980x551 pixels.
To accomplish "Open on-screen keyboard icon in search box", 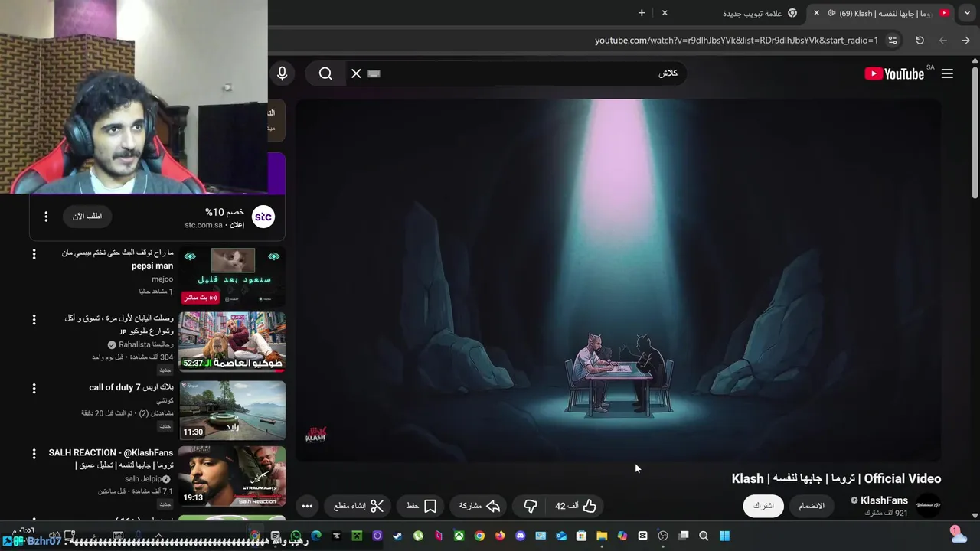I will click(x=374, y=73).
